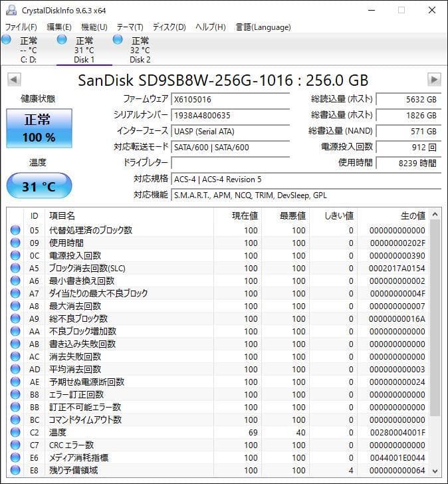Switch to the C: D: disk tab
The width and height of the screenshot is (448, 484).
pyautogui.click(x=29, y=49)
